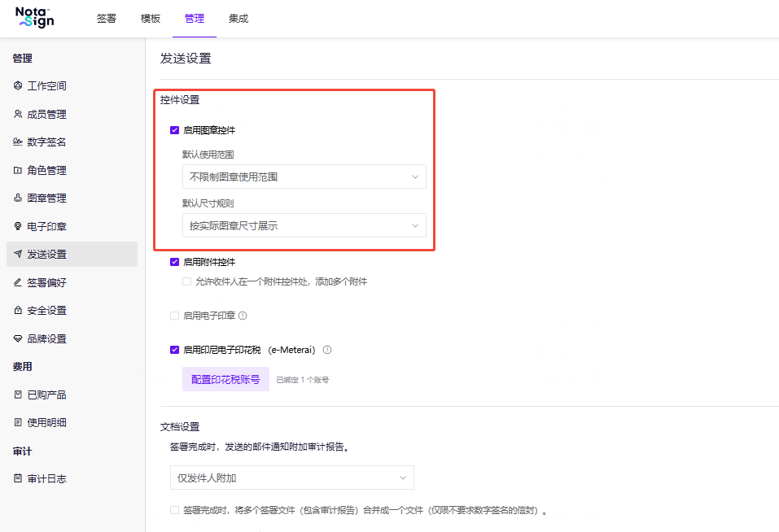Viewport: 779px width, 532px height.
Task: Click the info icon beside e-Meterai
Action: click(327, 350)
